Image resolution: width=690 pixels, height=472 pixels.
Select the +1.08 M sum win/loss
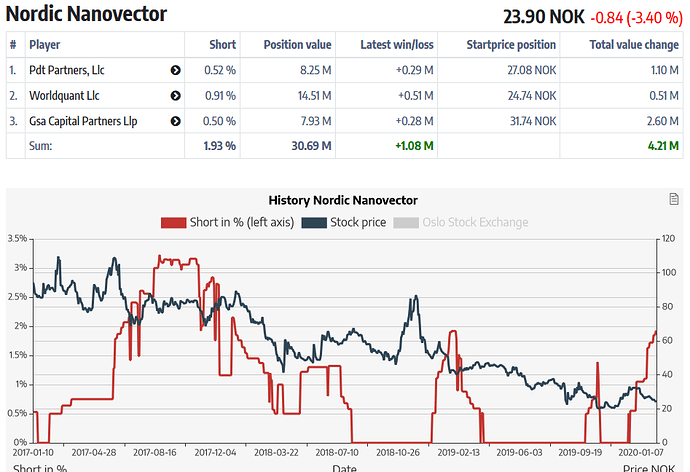pyautogui.click(x=415, y=146)
